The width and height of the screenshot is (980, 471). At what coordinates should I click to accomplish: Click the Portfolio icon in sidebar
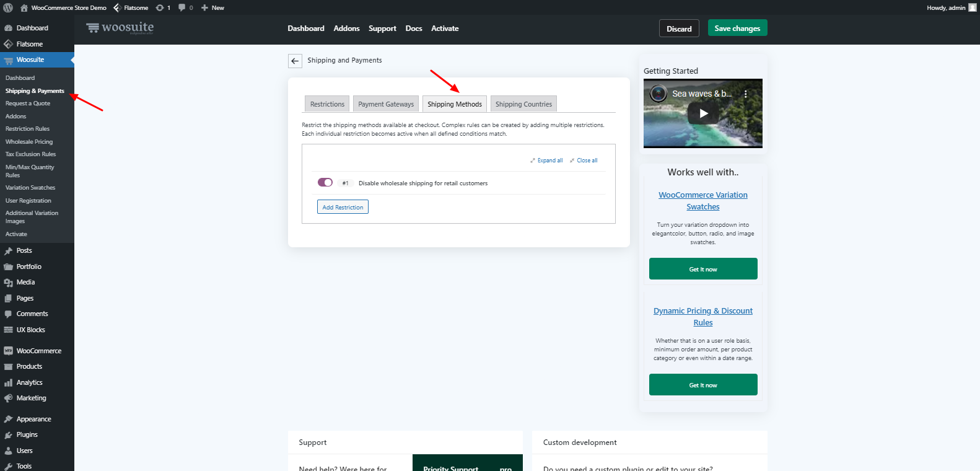[x=8, y=266]
